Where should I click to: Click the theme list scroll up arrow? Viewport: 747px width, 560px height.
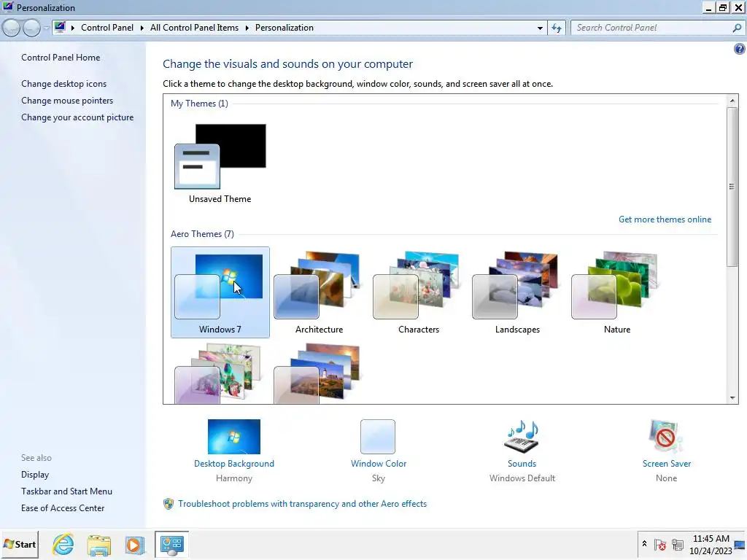(x=732, y=101)
